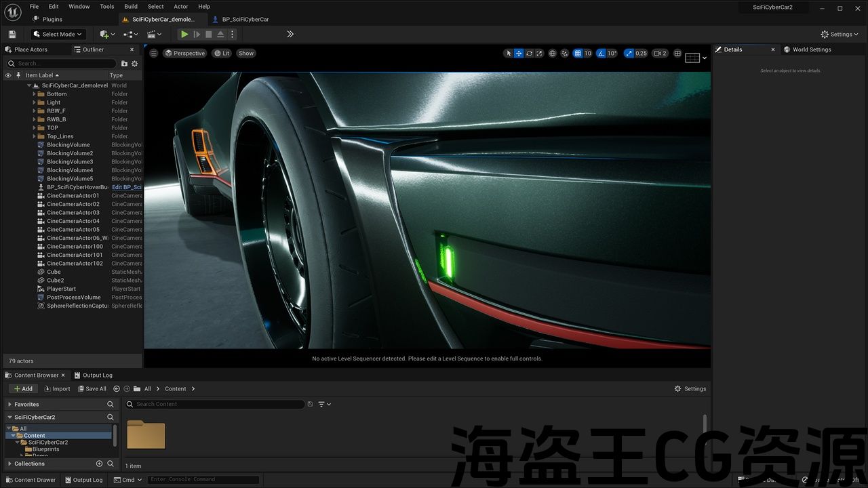Click the world coordinate space globe icon
The height and width of the screenshot is (488, 868).
(553, 54)
